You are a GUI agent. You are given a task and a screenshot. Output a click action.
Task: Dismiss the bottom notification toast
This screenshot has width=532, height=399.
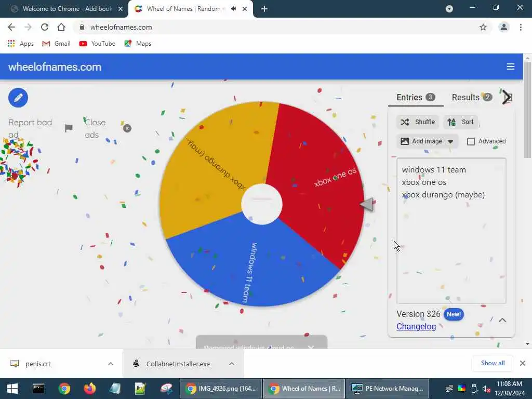click(x=311, y=347)
